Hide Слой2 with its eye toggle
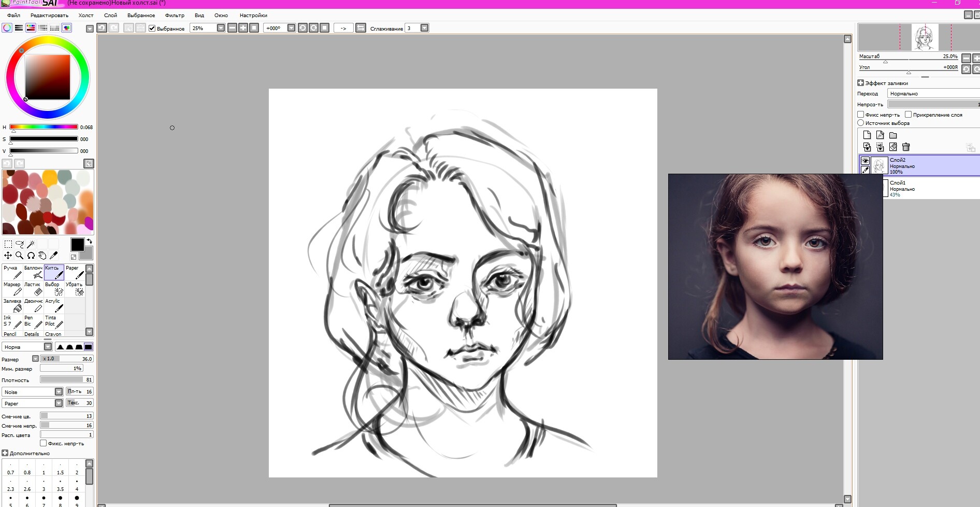980x507 pixels. (x=866, y=161)
